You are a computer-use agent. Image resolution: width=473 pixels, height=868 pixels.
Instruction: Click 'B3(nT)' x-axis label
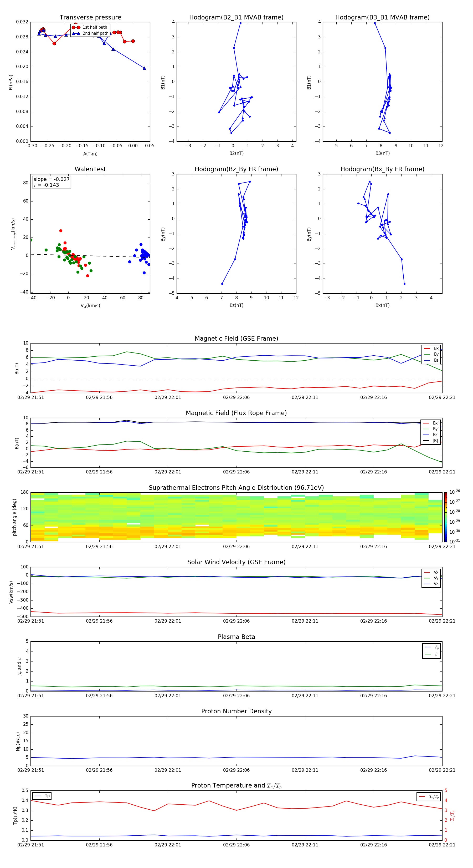pos(382,153)
